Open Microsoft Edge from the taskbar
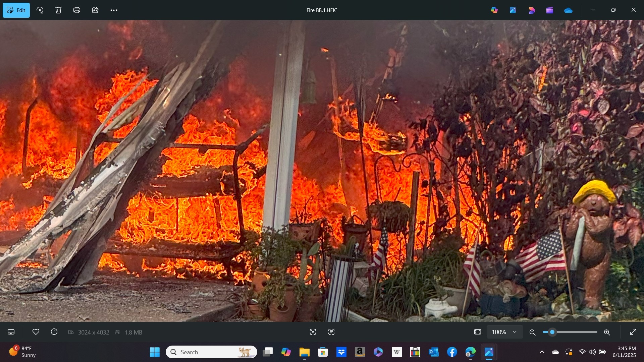 [x=471, y=352]
